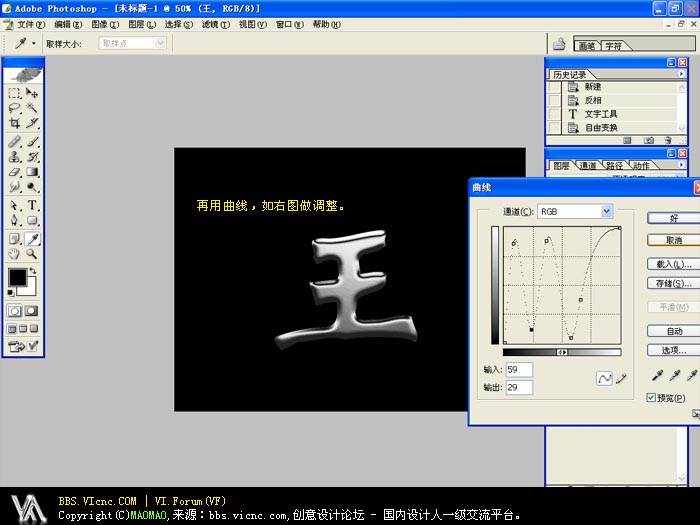Switch to the 路径 paths tab

[614, 166]
